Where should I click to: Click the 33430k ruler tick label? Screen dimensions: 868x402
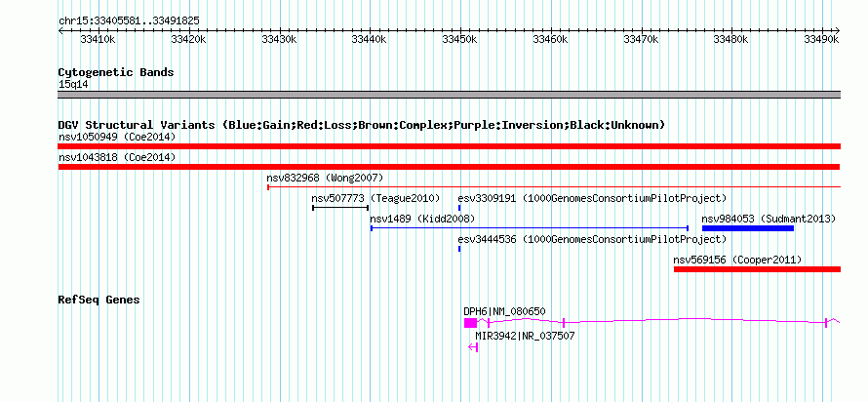[279, 39]
